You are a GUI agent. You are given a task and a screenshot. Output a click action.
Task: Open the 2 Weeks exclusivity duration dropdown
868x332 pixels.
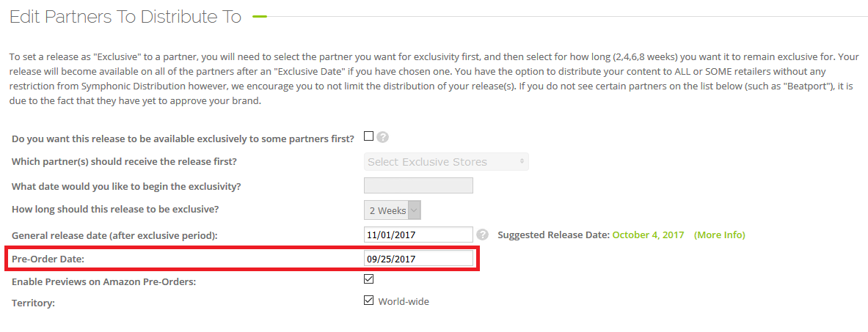(x=393, y=210)
